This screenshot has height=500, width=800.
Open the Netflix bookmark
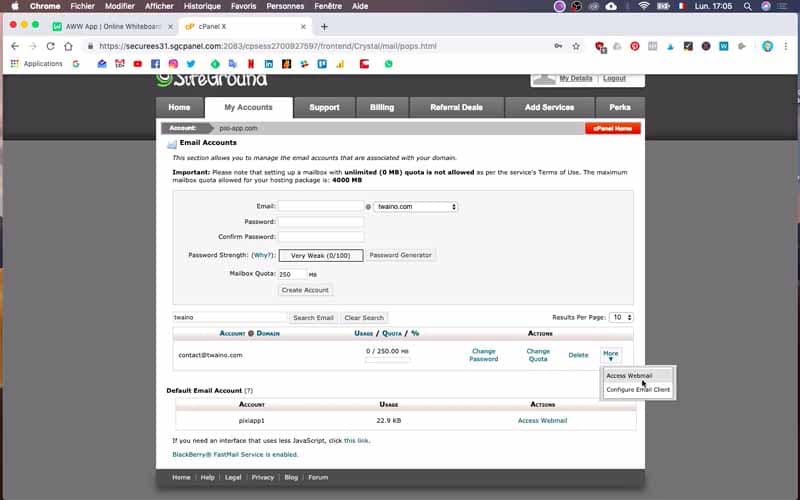tap(251, 64)
